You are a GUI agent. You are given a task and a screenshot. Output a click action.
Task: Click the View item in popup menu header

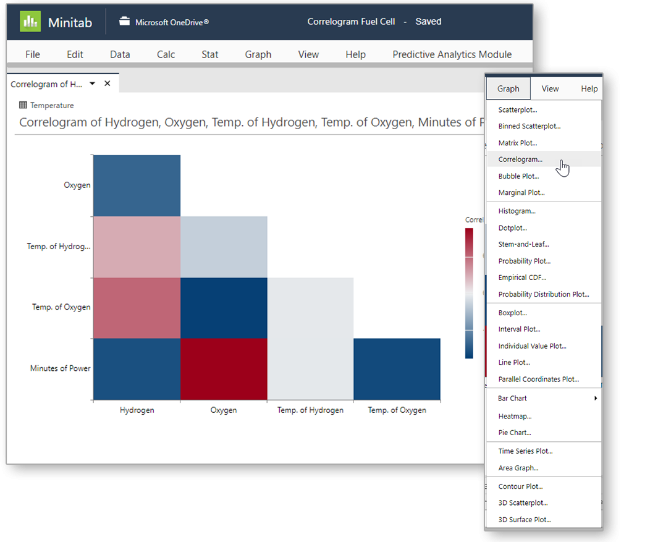click(x=550, y=89)
